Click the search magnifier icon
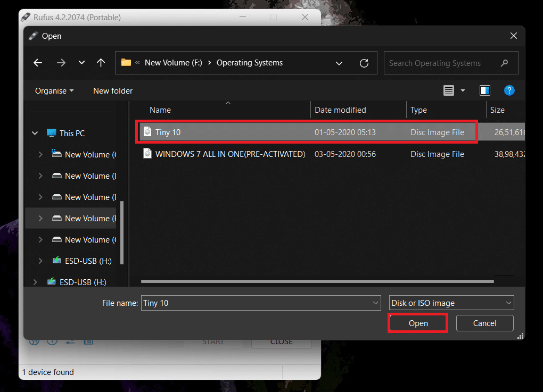Viewport: 543px width, 392px height. [504, 63]
